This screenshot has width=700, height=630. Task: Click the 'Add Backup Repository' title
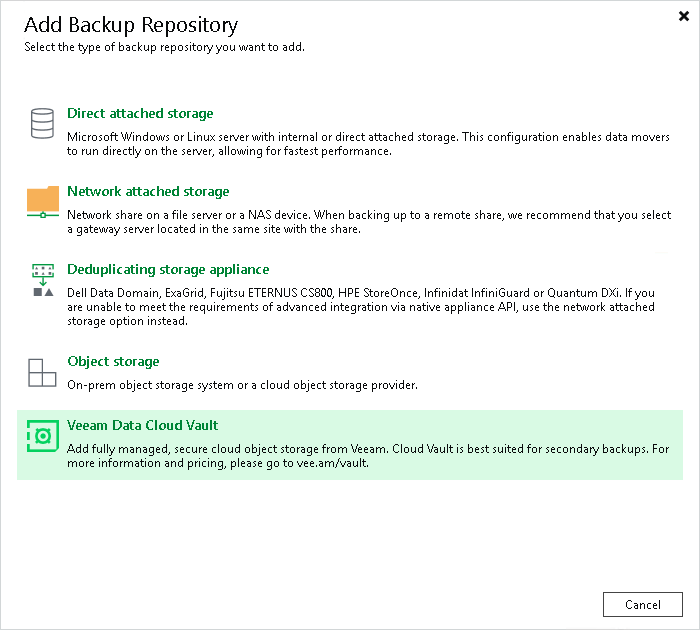[x=131, y=25]
